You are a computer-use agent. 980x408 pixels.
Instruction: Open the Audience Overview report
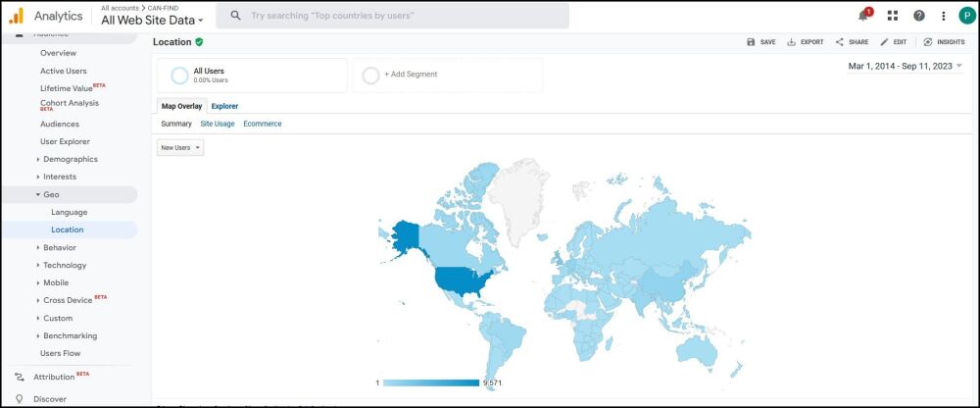[x=58, y=53]
